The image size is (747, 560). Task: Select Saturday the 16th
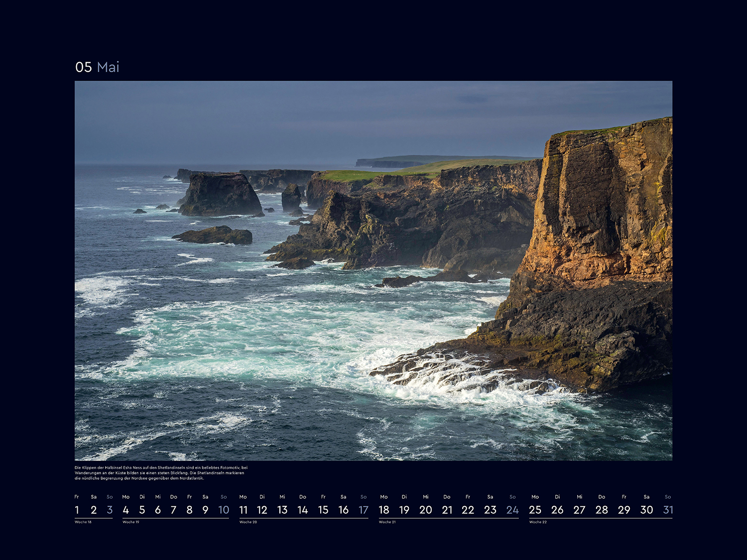(343, 510)
